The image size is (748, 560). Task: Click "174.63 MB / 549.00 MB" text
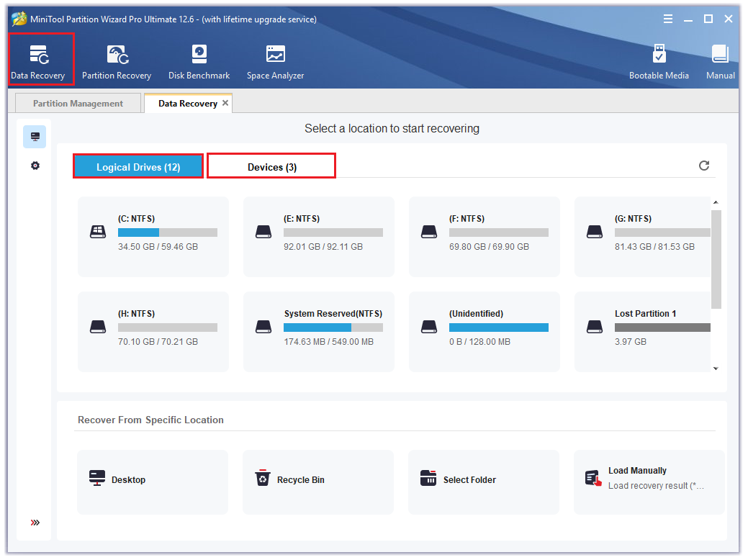point(329,341)
